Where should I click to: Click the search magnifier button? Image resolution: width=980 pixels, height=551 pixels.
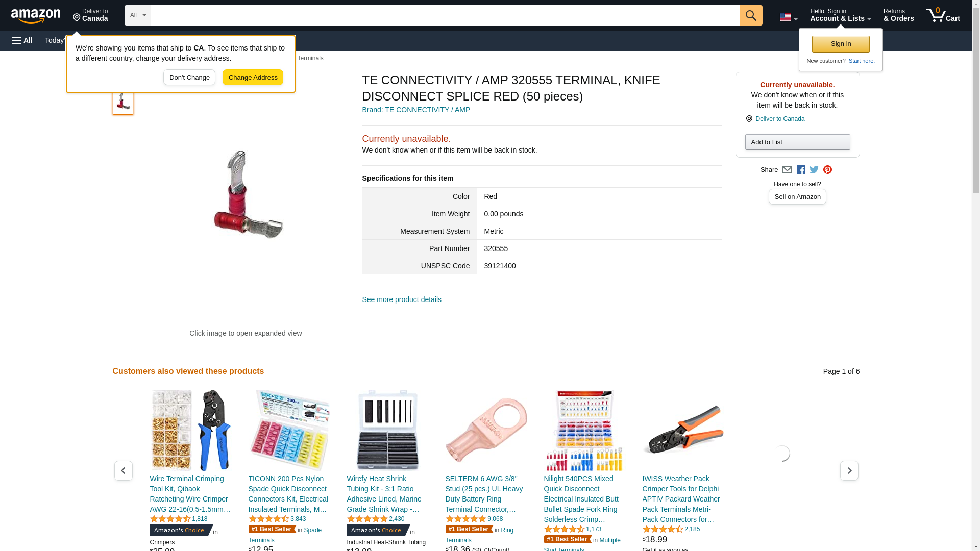click(x=750, y=15)
